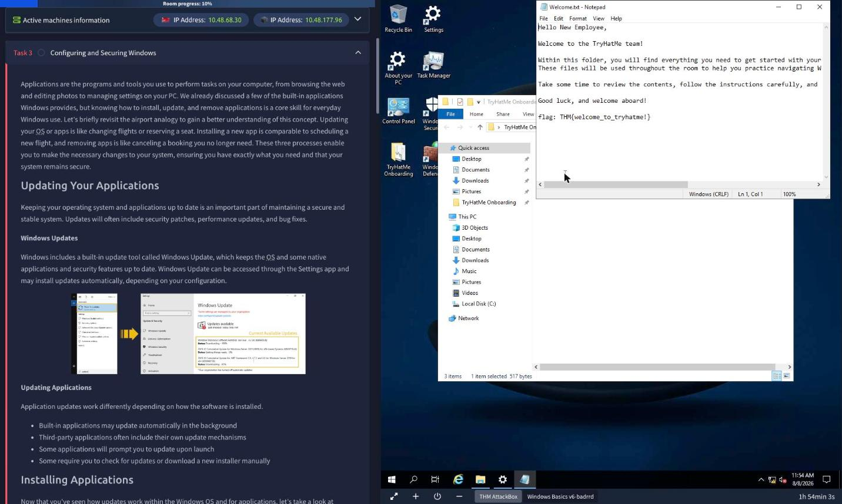The image size is (842, 504).
Task: Copy the first IP address 10.48.68.30
Action: 225,19
